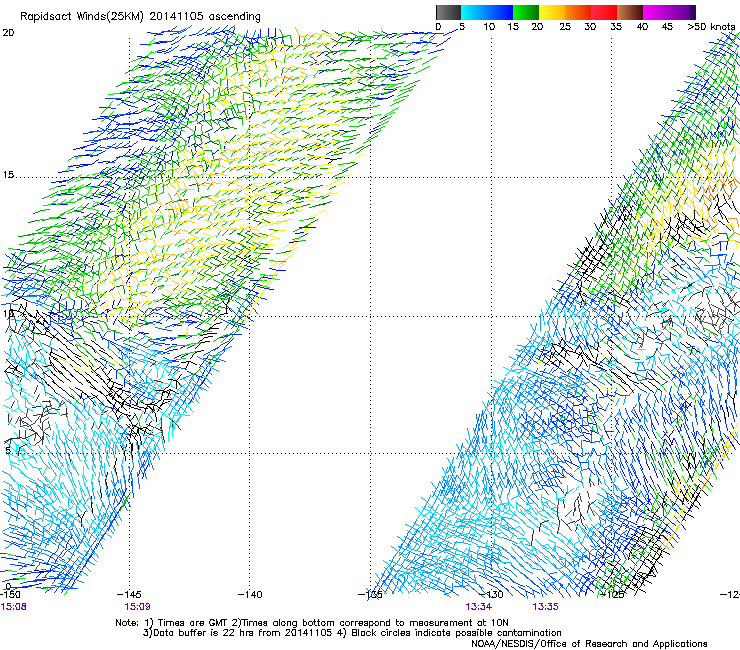Click the legend label '25'
This screenshot has width=740, height=650.
(x=565, y=27)
